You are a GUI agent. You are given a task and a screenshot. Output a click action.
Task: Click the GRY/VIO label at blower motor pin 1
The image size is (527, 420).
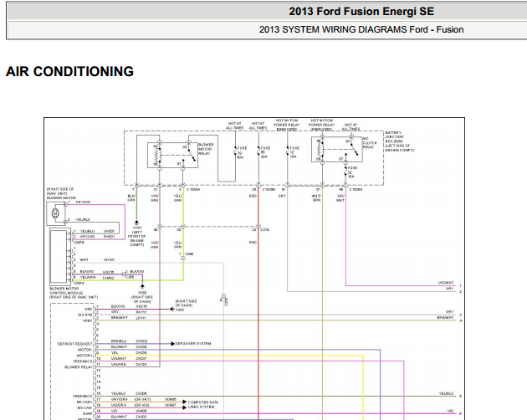83,202
